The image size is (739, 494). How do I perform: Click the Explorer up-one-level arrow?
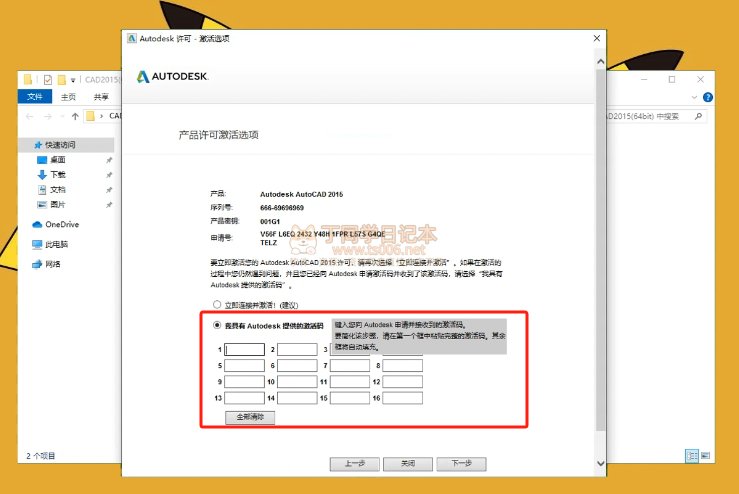tap(75, 116)
